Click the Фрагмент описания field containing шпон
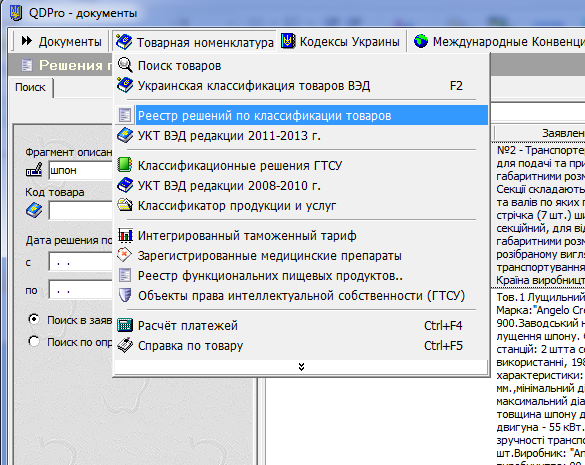 pyautogui.click(x=81, y=171)
